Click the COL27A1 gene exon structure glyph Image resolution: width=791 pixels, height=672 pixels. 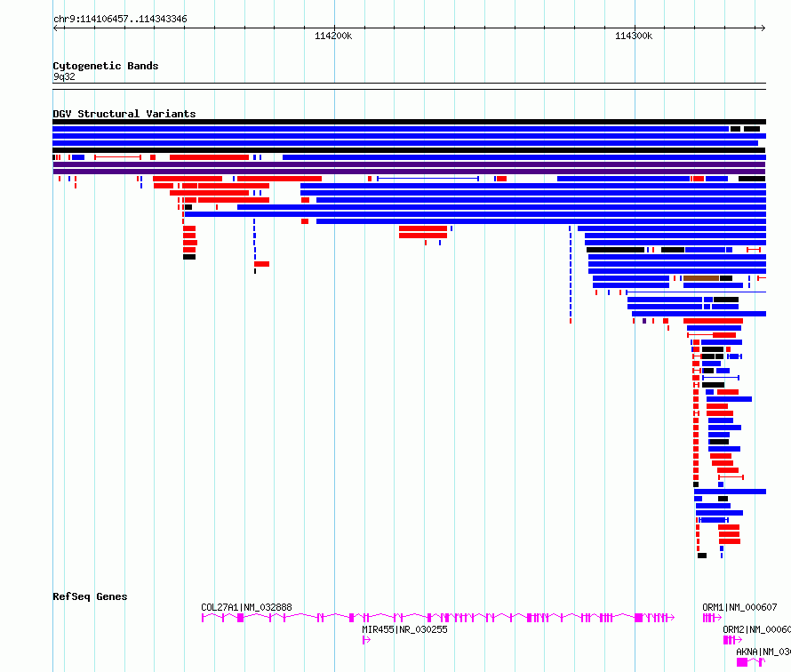(438, 618)
